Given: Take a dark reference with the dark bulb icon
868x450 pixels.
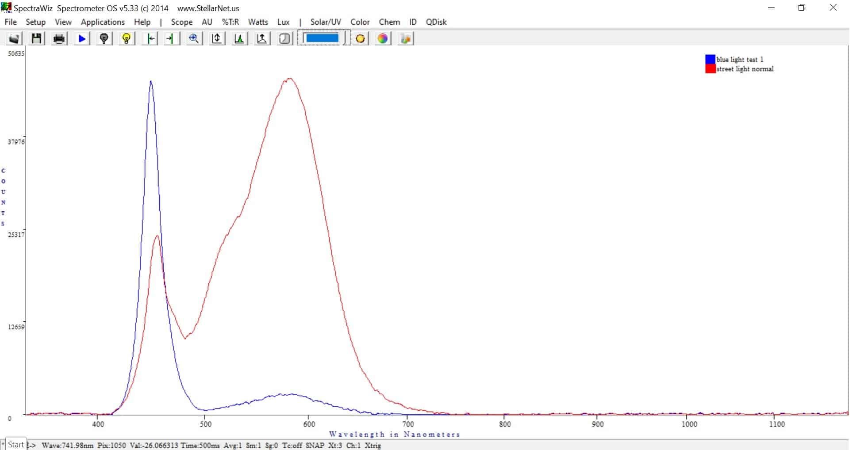Looking at the screenshot, I should pyautogui.click(x=104, y=38).
